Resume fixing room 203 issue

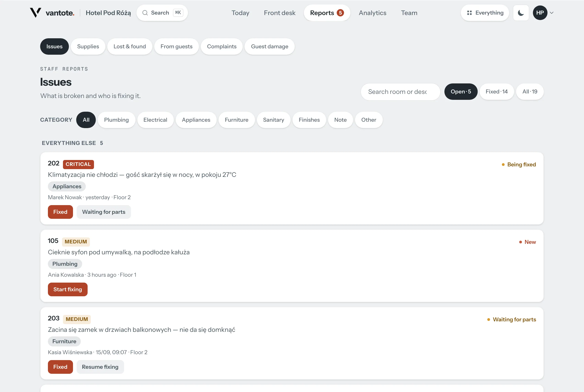pyautogui.click(x=100, y=367)
